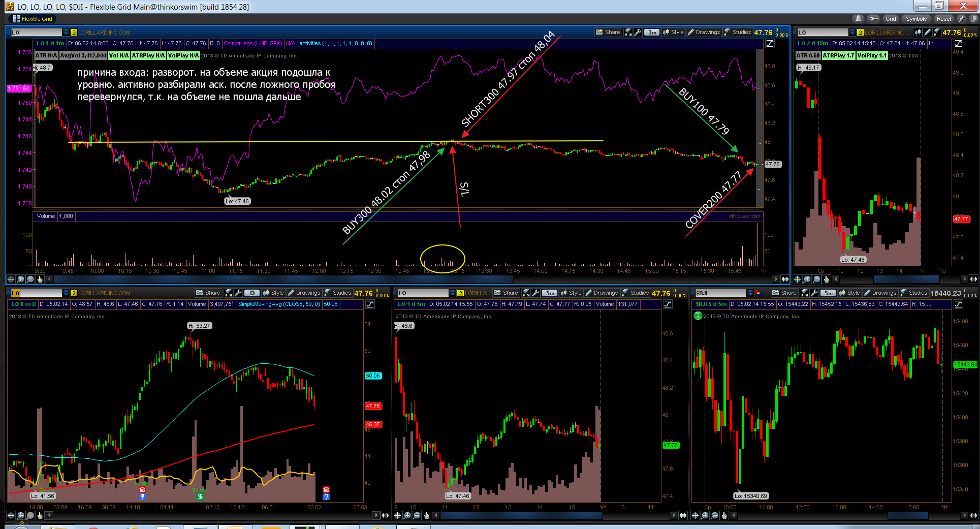
Task: Open the D timeframe selector on daily chart
Action: point(252,293)
